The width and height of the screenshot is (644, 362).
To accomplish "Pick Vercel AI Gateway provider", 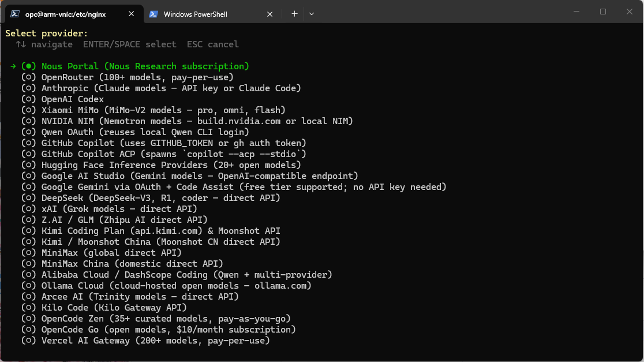I will tap(155, 341).
